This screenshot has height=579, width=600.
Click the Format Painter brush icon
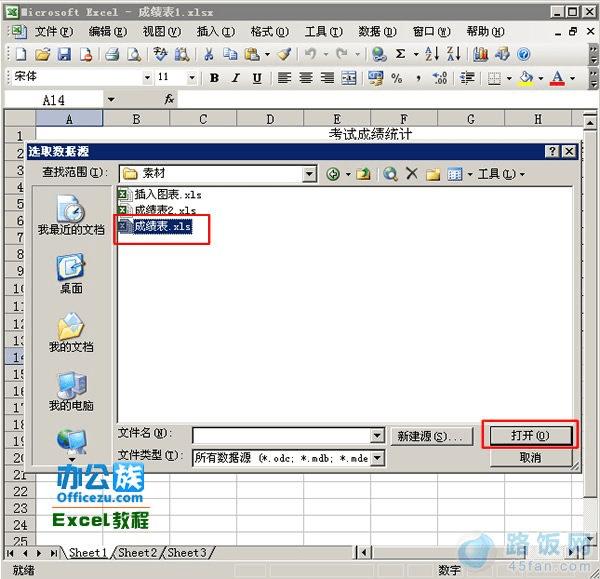[x=284, y=54]
